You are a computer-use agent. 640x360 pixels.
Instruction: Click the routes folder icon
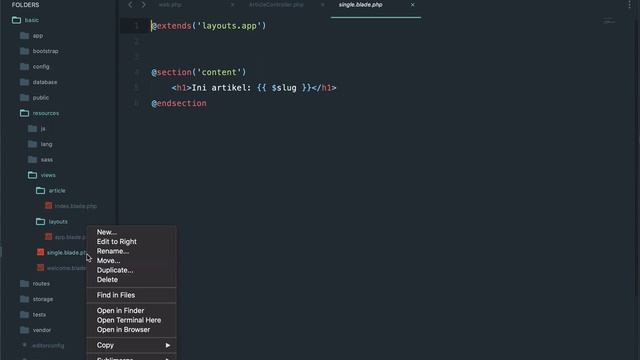(x=24, y=283)
